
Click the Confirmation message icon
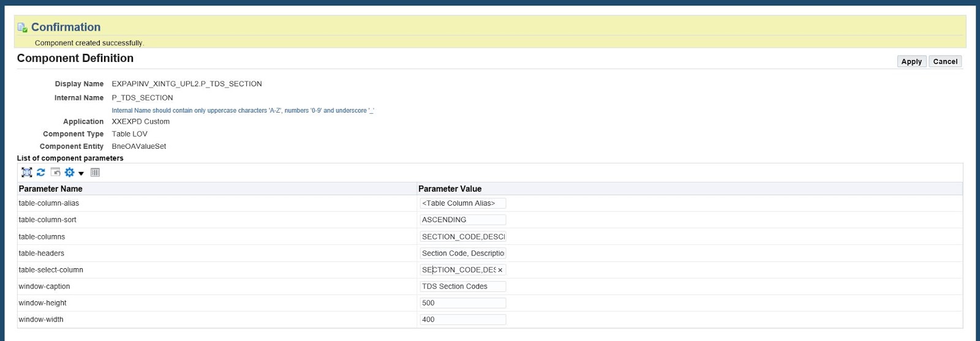(x=23, y=28)
